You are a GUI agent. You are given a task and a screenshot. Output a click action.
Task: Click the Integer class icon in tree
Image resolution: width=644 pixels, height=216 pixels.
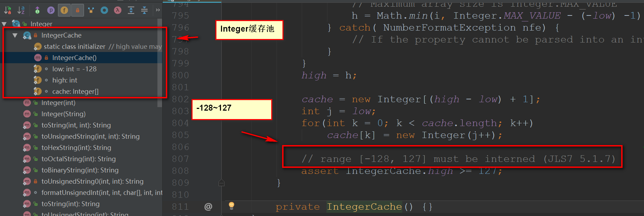pyautogui.click(x=16, y=24)
